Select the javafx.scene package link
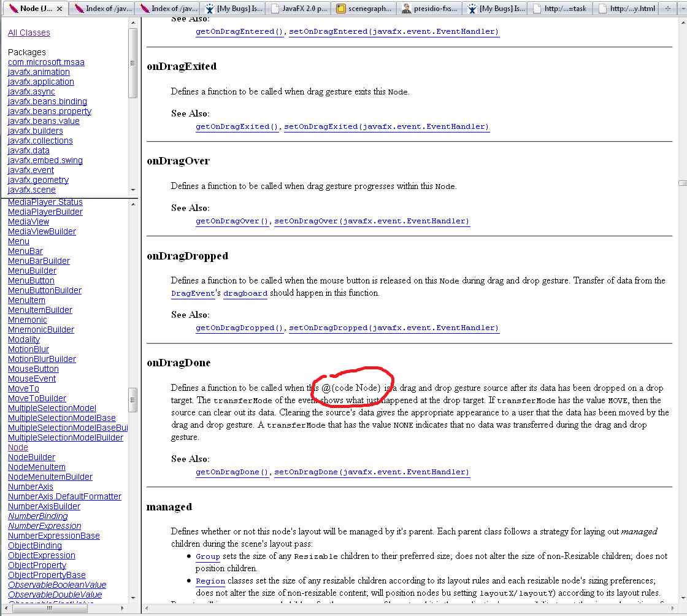 31,190
